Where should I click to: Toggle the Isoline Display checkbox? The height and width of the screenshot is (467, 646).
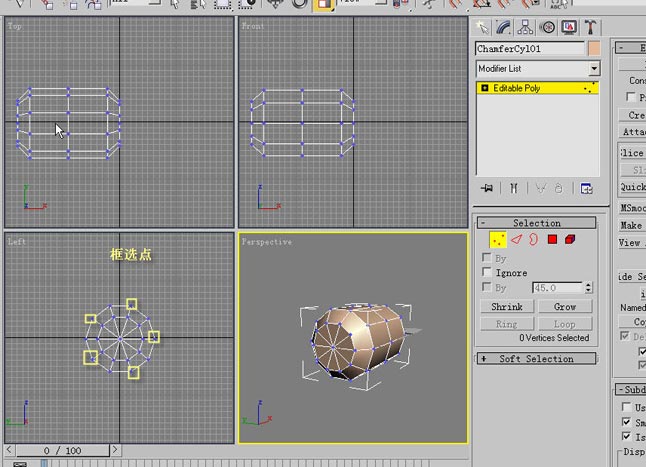(626, 437)
